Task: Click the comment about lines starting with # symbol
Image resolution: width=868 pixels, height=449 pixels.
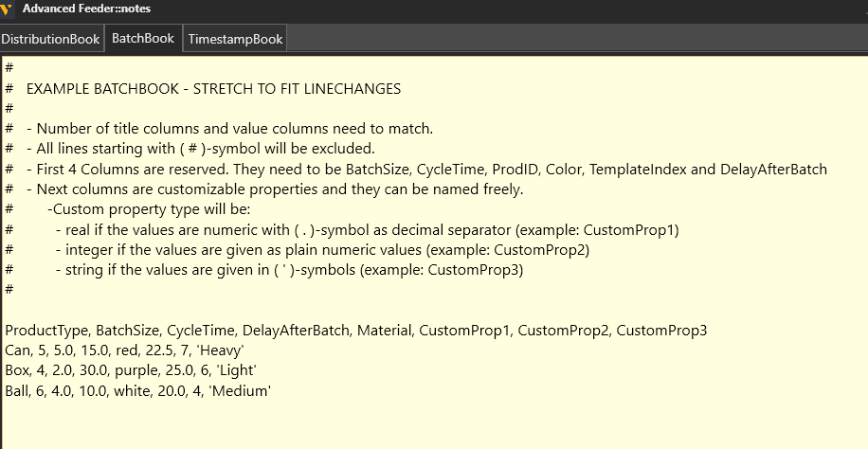Action: coord(201,149)
